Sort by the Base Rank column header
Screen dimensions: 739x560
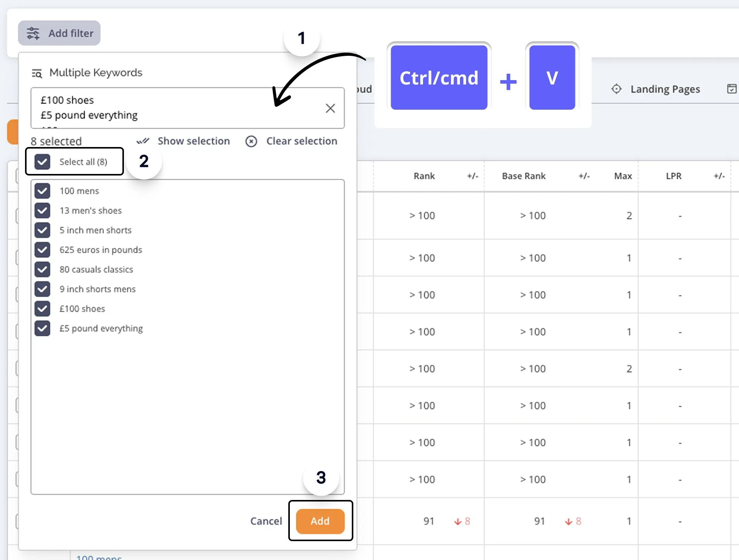click(523, 176)
